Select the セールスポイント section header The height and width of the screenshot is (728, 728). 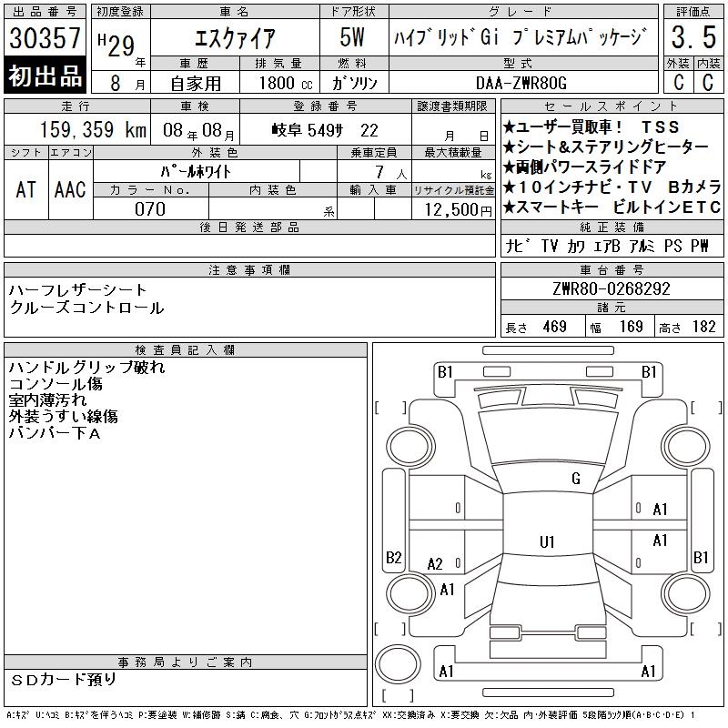pyautogui.click(x=612, y=106)
